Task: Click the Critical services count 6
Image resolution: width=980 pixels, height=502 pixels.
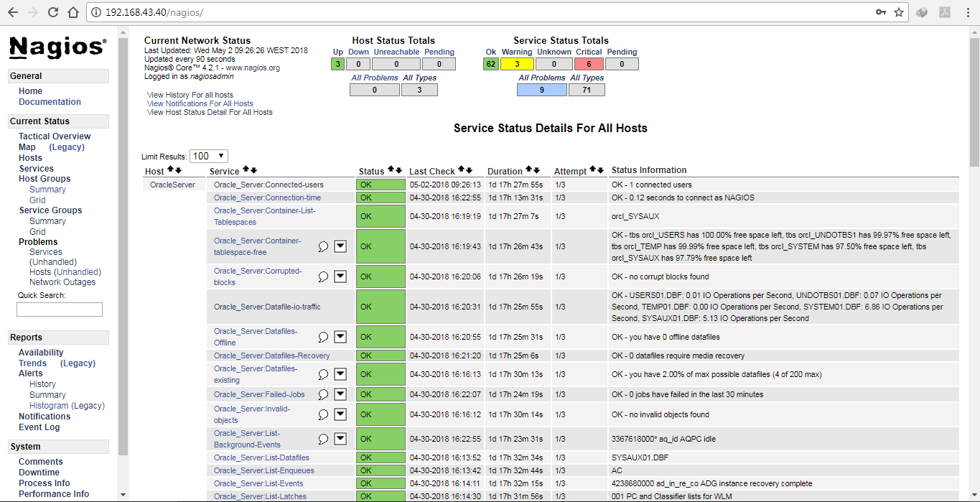Action: (589, 64)
